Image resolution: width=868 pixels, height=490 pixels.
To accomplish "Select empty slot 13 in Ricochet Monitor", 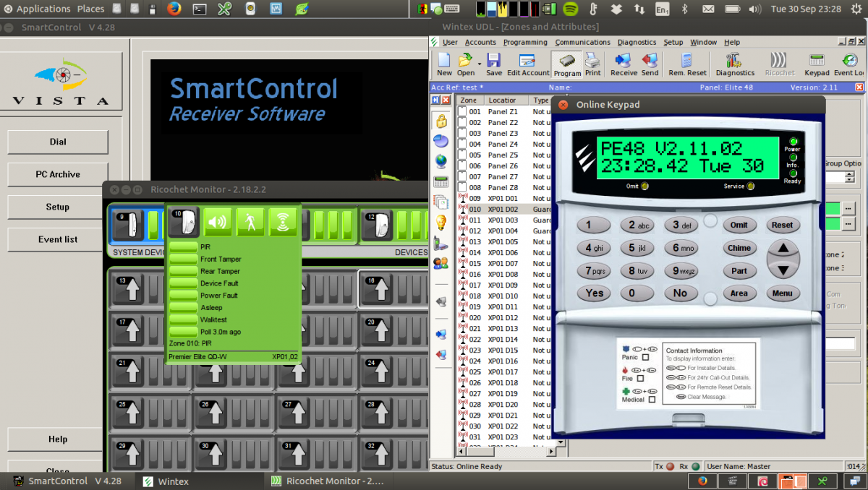I will [128, 290].
